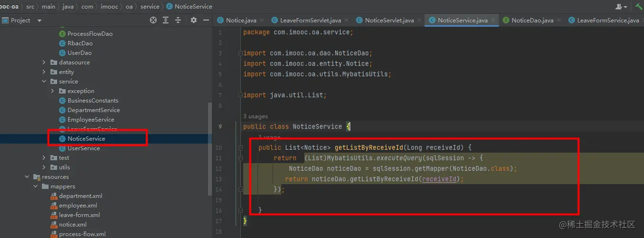644x238 pixels.
Task: Click 'main' in the breadcrumb path
Action: [48, 6]
